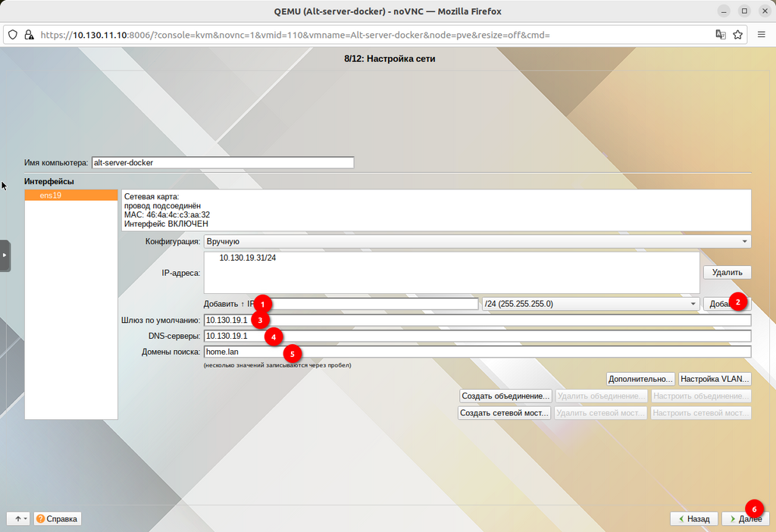Click the padlock site security icon
Screen dimensions: 776x532
coord(29,35)
